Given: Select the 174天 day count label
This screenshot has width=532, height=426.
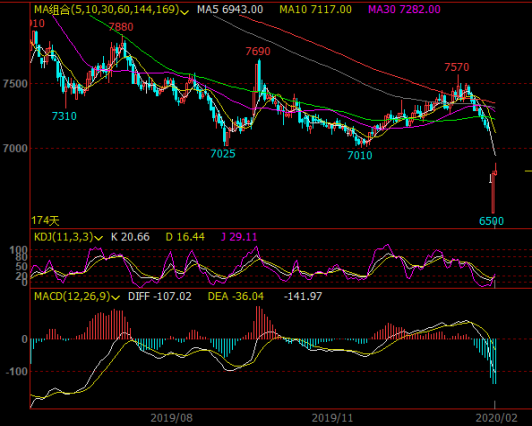Looking at the screenshot, I should coord(45,221).
